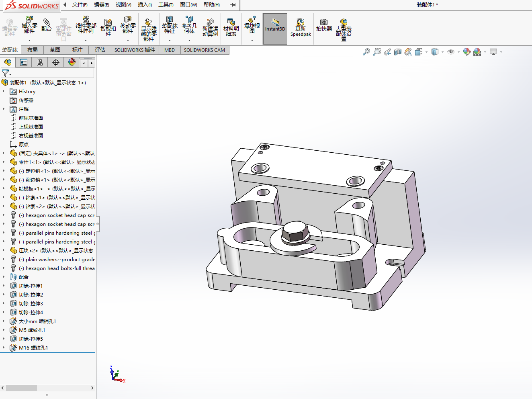
Task: Start New Motion Study (新建运动算例)
Action: (x=210, y=27)
